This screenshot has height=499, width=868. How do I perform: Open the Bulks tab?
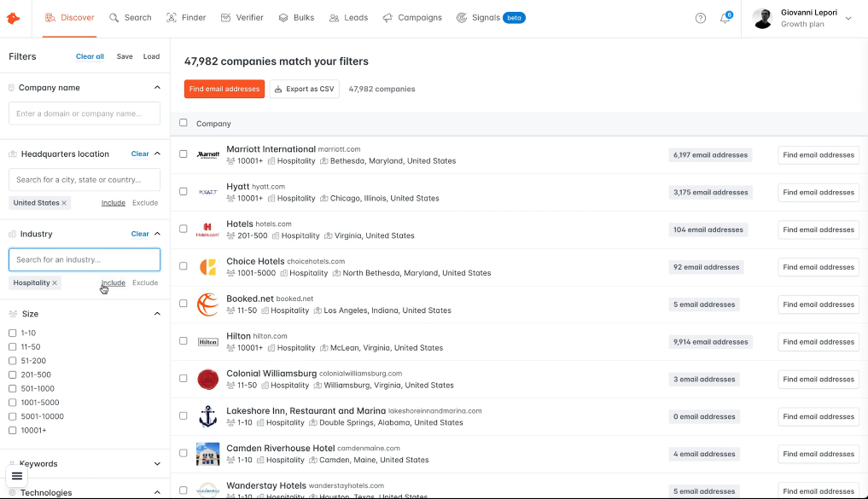coord(296,18)
